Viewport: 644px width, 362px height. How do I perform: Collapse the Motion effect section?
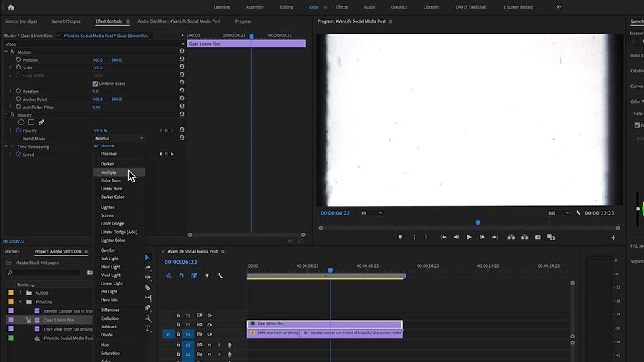[6, 52]
